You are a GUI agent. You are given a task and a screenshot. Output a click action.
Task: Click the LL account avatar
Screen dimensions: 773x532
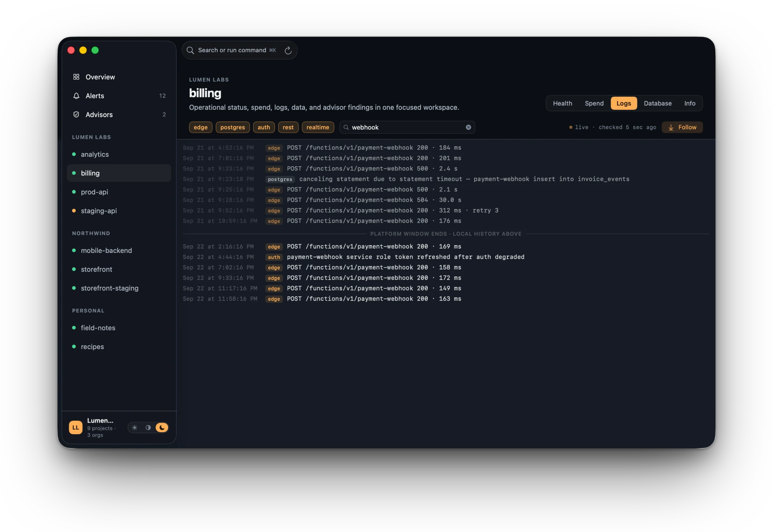(76, 428)
